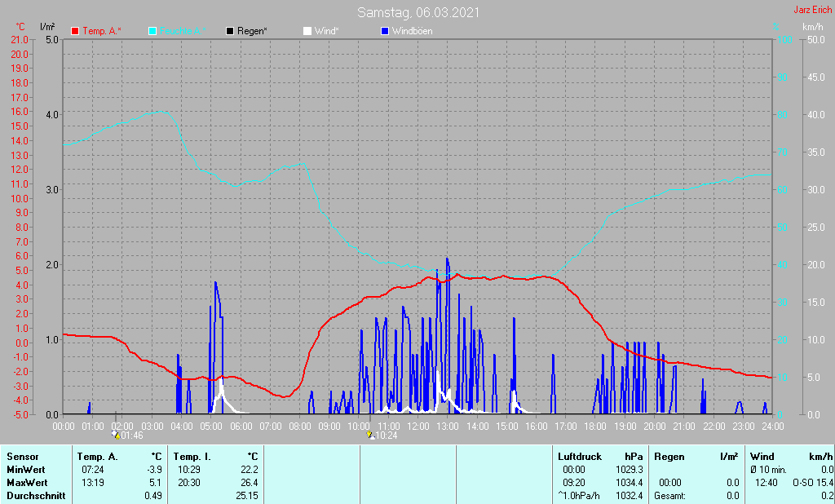835x504 pixels.
Task: Click the Jarz Erich author label
Action: click(x=811, y=11)
